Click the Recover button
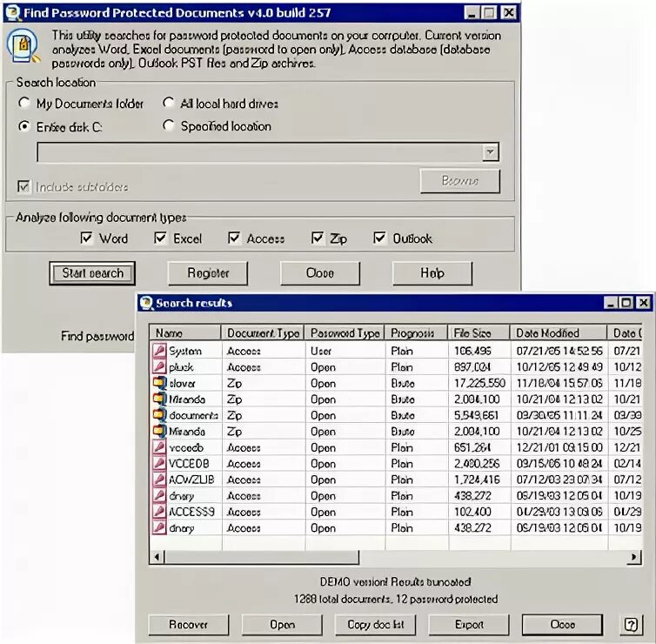656x644 pixels. tap(189, 625)
